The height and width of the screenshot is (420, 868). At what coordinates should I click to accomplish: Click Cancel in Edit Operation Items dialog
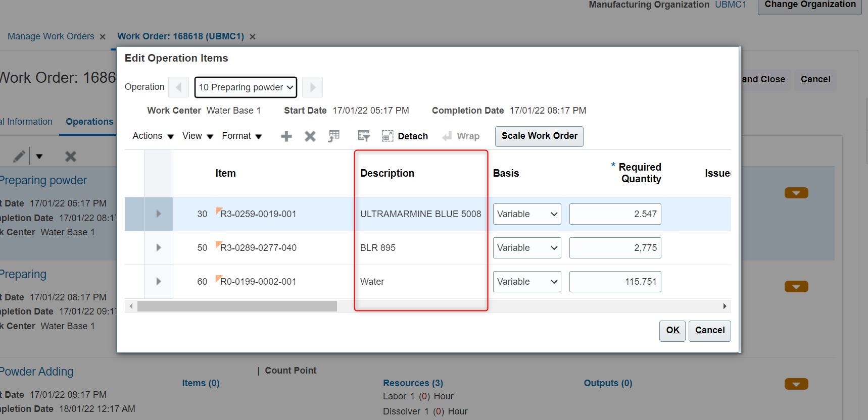(x=710, y=331)
